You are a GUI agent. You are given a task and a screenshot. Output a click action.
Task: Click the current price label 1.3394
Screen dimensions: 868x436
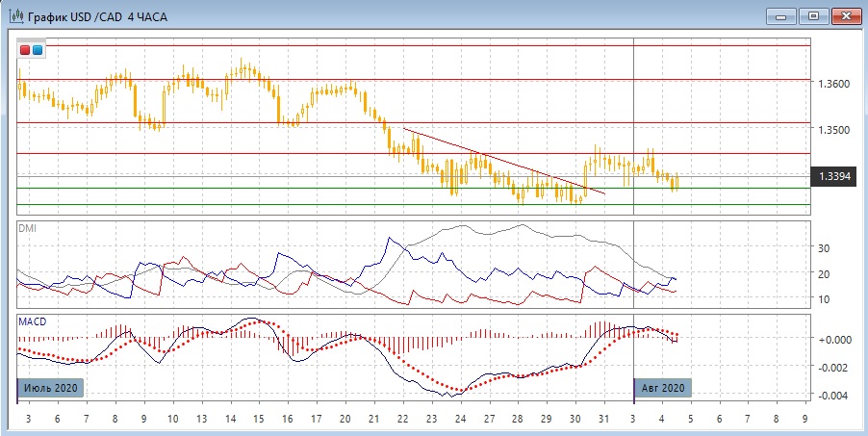tap(833, 176)
